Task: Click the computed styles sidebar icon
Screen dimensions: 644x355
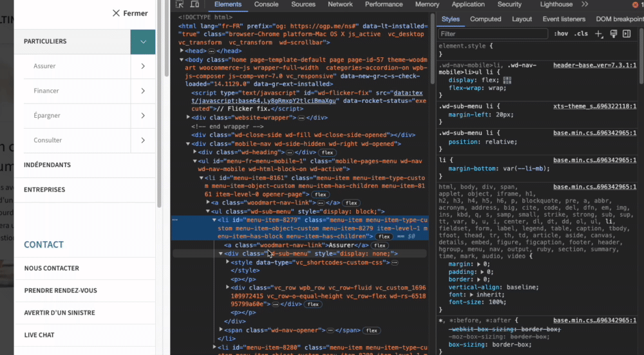Action: (627, 34)
